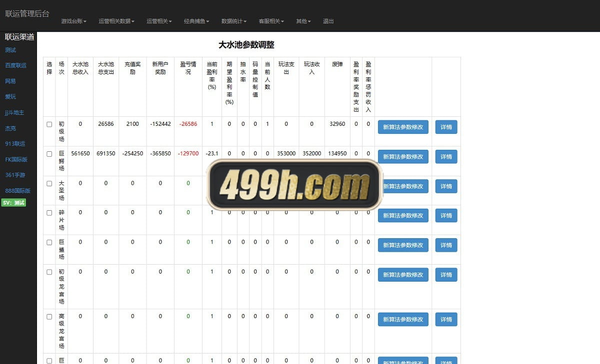The width and height of the screenshot is (600, 364).
Task: Open the FK国际版 channel
Action: (x=16, y=160)
